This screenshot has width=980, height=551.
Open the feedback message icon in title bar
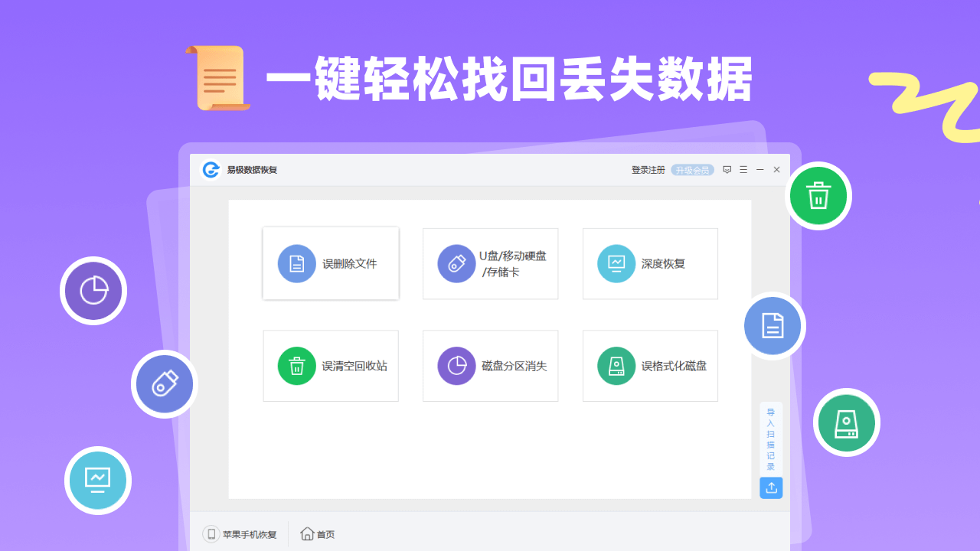727,170
